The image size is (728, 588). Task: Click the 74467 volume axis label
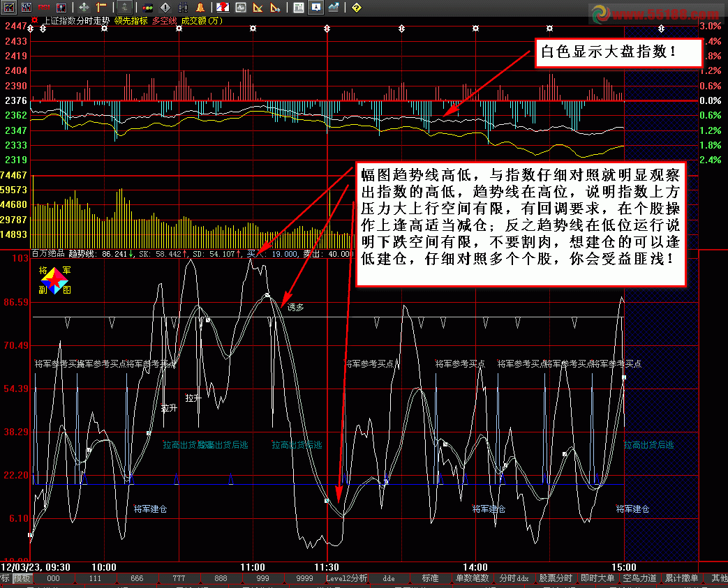tap(13, 176)
